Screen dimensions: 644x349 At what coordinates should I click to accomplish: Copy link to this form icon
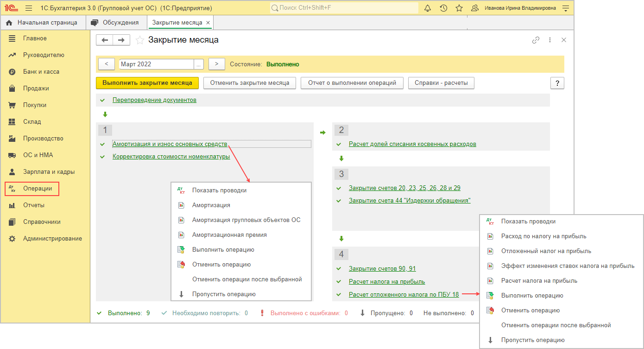point(536,40)
